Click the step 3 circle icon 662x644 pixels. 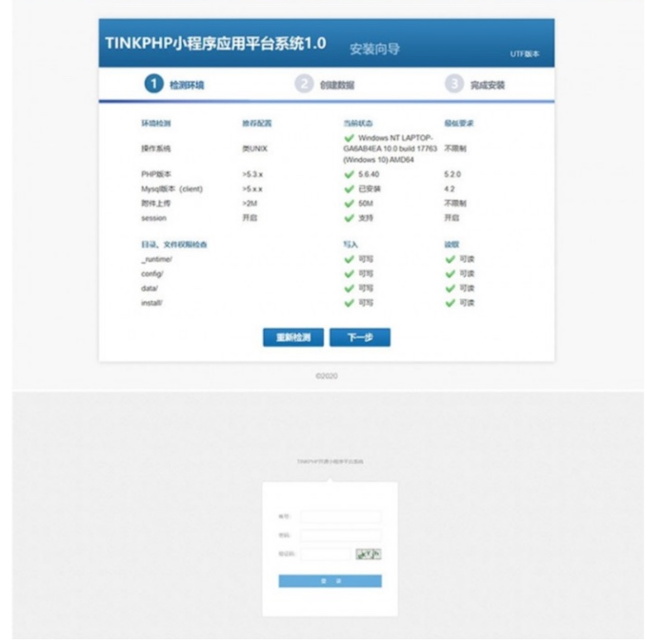point(453,84)
